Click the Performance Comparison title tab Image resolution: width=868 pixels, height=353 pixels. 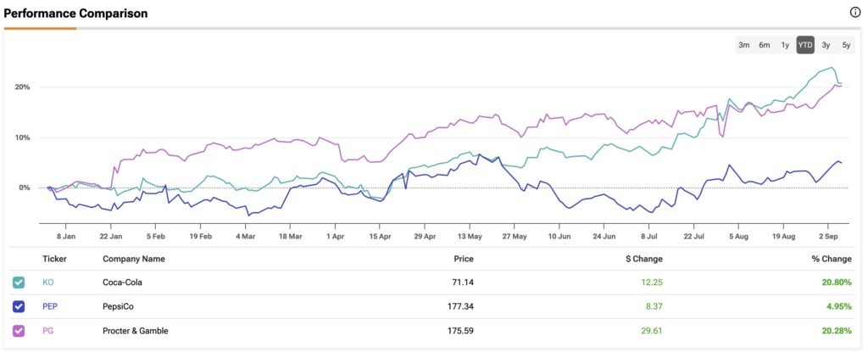point(75,14)
